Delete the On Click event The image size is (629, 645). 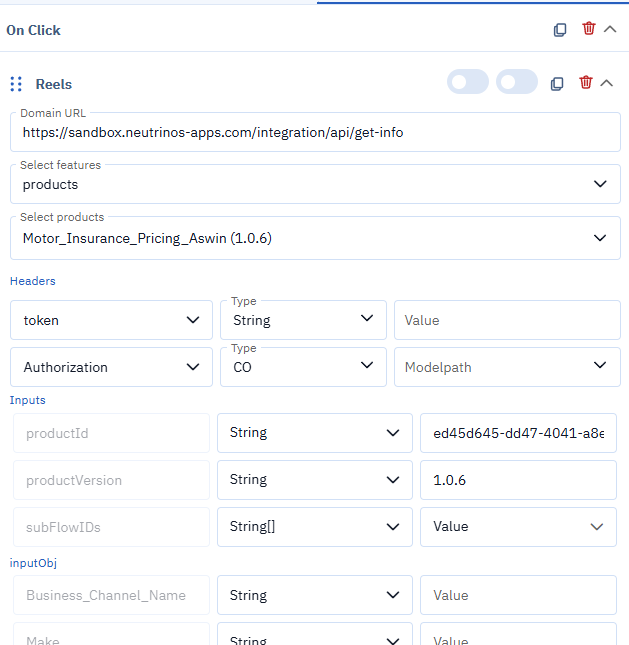(588, 29)
